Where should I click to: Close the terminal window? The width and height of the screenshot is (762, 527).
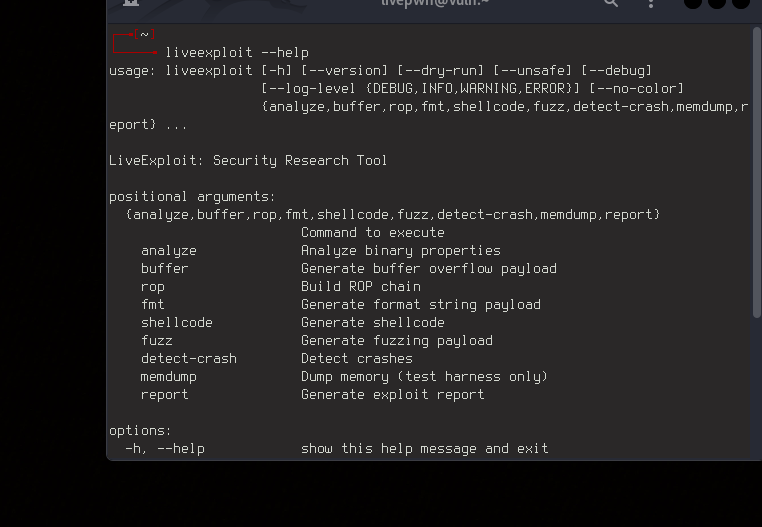coord(741,3)
